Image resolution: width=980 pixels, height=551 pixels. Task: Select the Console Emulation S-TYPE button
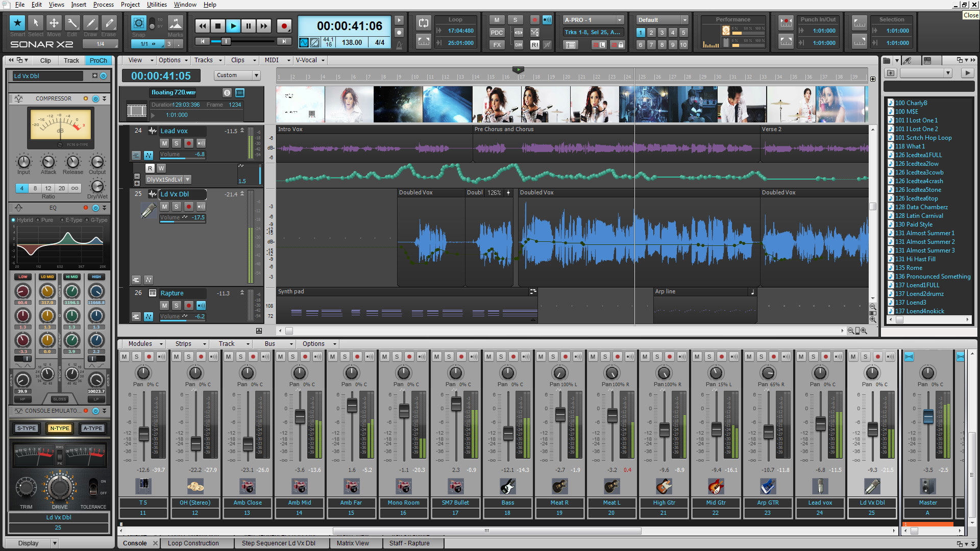click(x=24, y=428)
